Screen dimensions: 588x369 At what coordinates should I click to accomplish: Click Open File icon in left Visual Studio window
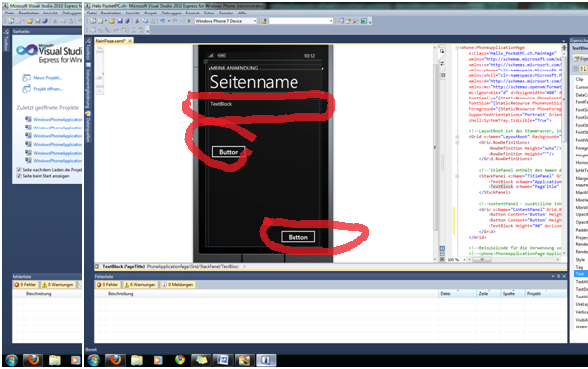click(30, 21)
